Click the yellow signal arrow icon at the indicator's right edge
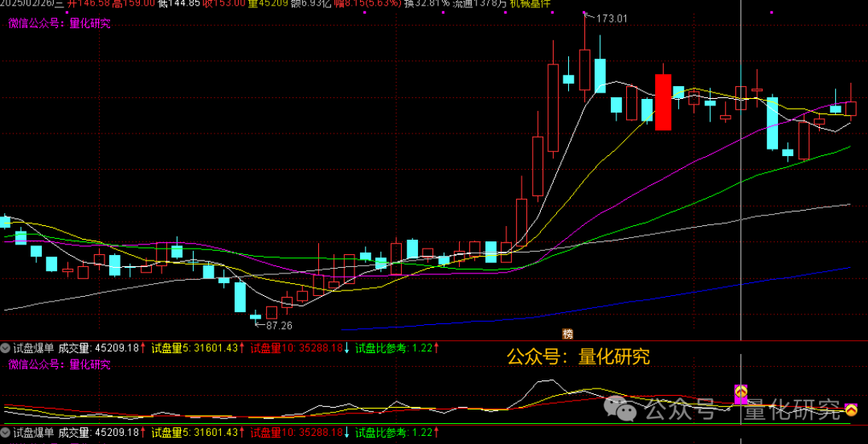This screenshot has height=444, width=868. (x=851, y=410)
